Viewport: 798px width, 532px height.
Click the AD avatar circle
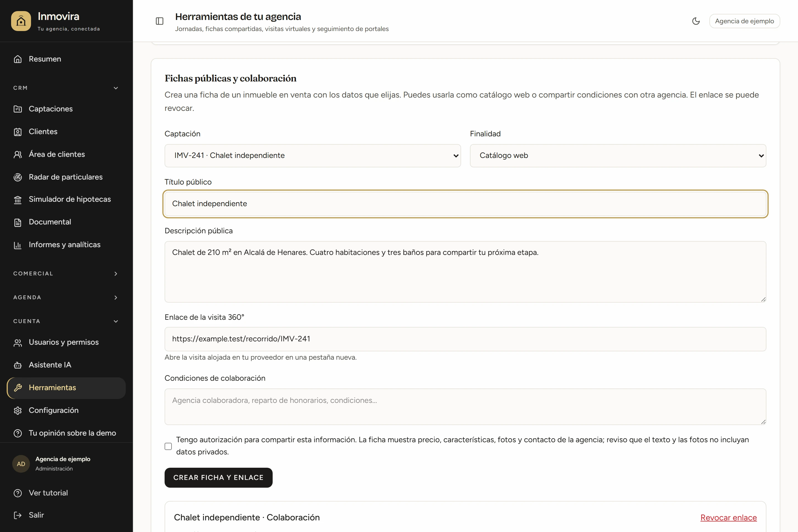click(x=21, y=464)
